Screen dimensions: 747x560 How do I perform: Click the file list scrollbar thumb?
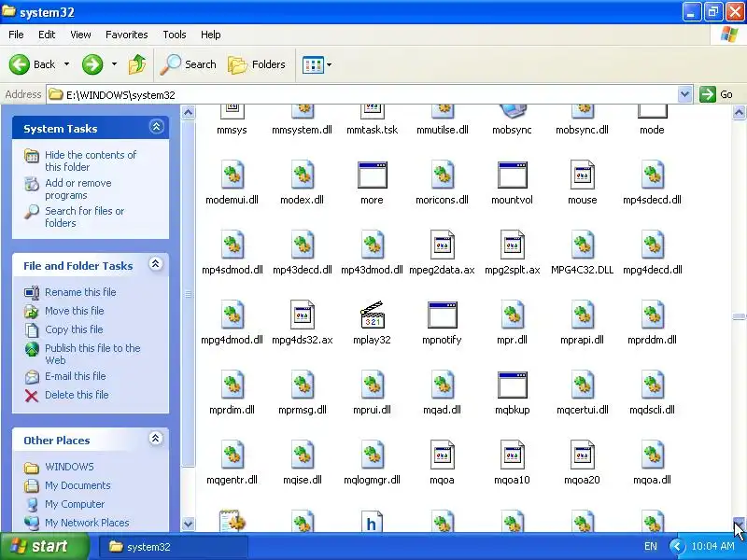point(739,316)
